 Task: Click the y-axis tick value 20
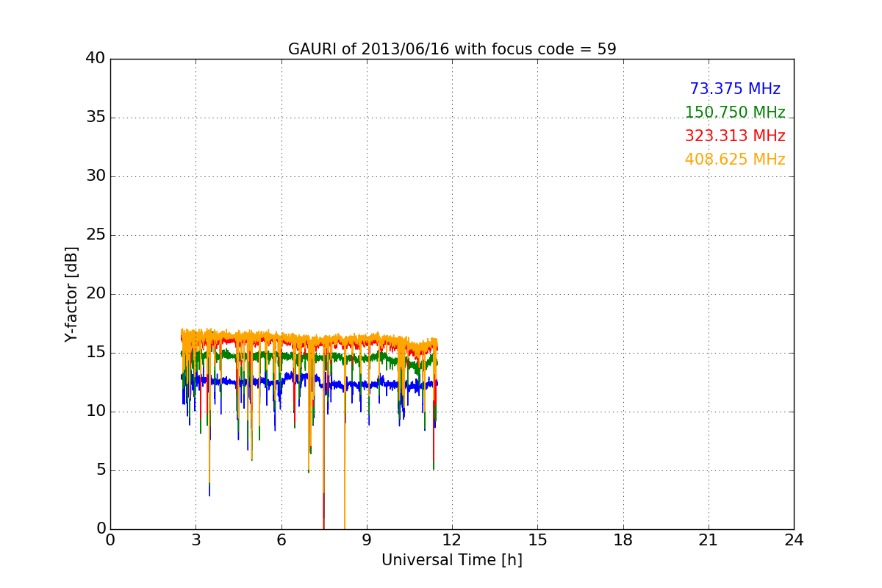(96, 294)
